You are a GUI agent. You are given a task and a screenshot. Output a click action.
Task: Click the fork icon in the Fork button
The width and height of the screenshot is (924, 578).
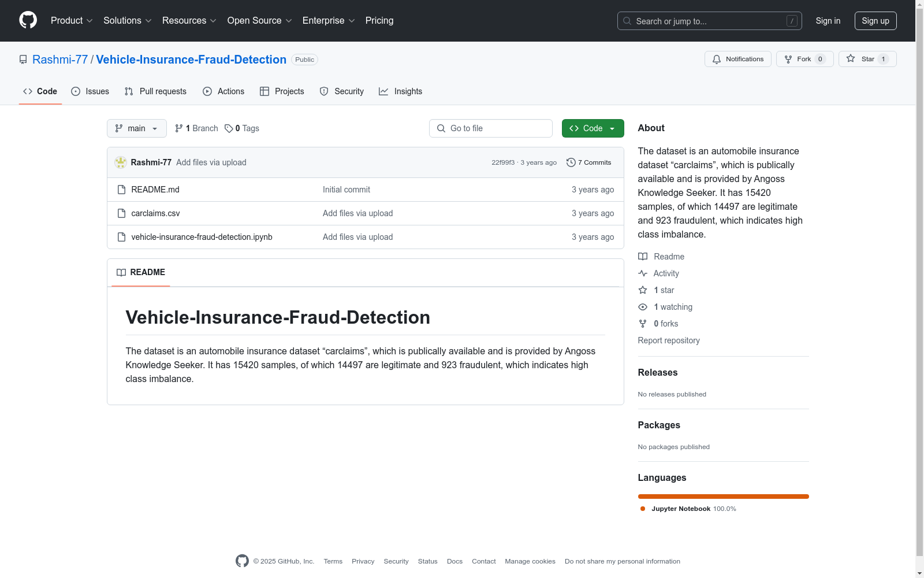click(788, 59)
